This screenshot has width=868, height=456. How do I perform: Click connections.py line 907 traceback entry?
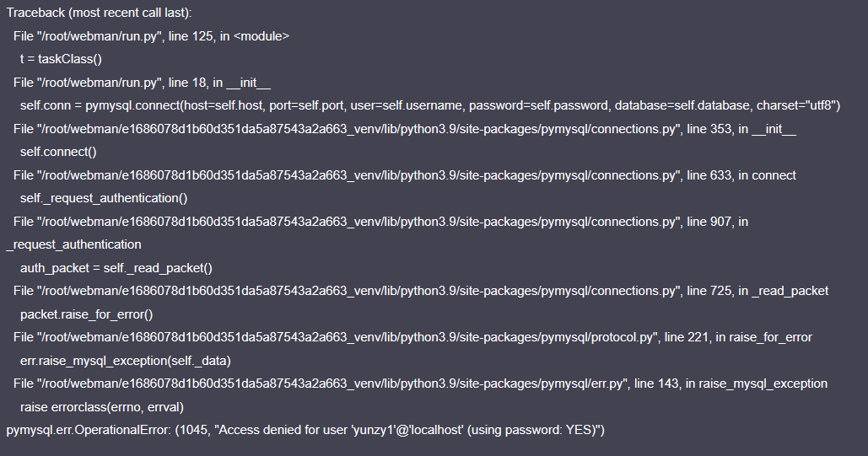pos(381,222)
